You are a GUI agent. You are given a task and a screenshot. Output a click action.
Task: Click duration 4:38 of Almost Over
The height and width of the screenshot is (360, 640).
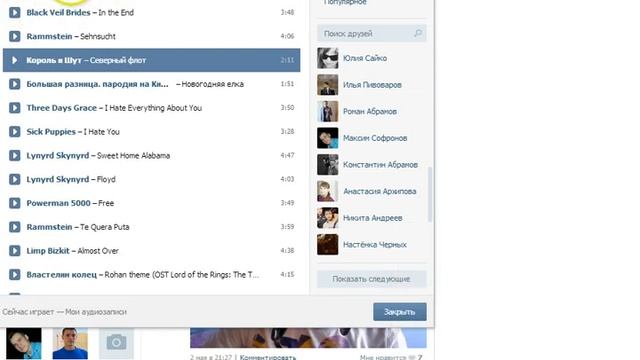click(287, 251)
